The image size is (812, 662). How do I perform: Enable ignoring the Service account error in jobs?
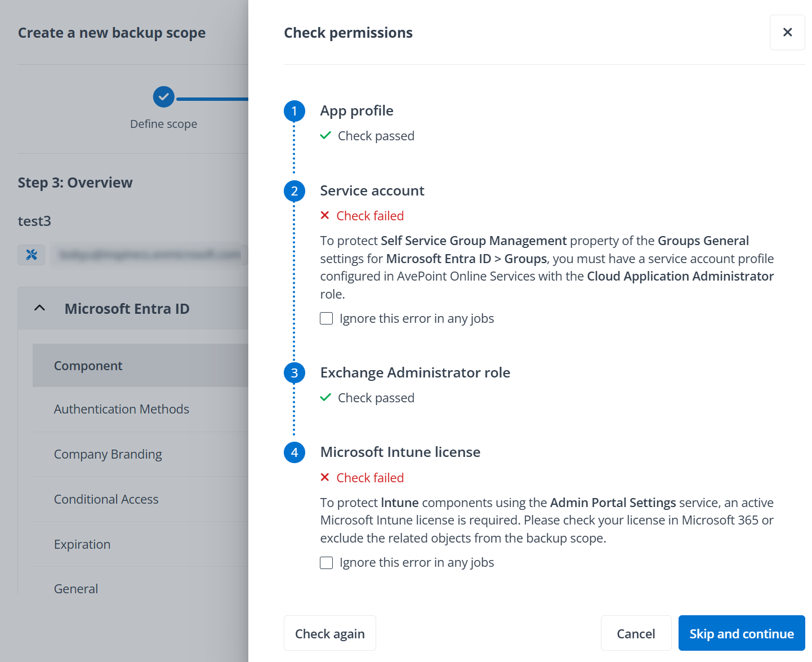(327, 318)
